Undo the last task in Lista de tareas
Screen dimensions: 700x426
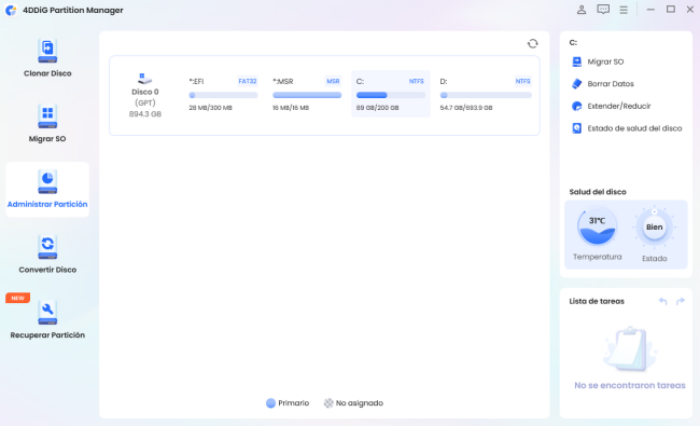coord(663,301)
